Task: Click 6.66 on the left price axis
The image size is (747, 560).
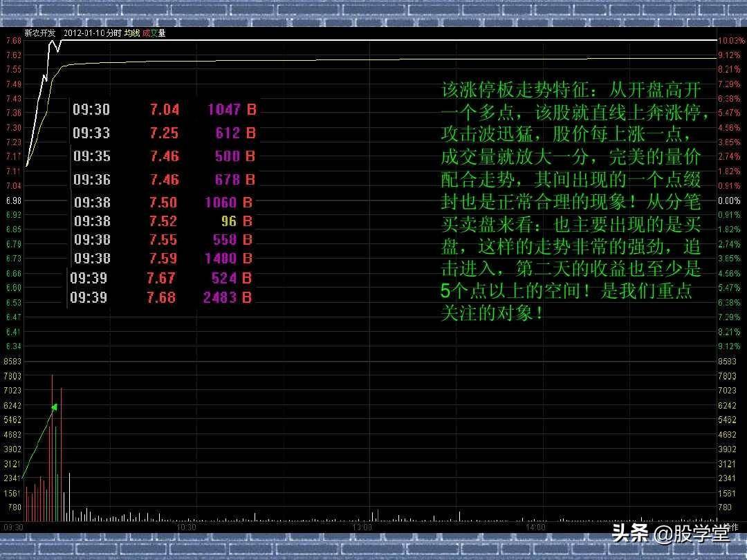Action: 13,273
